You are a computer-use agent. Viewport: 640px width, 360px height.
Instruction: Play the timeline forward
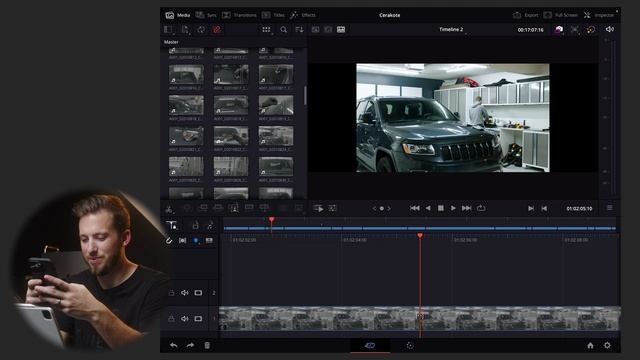[x=453, y=208]
